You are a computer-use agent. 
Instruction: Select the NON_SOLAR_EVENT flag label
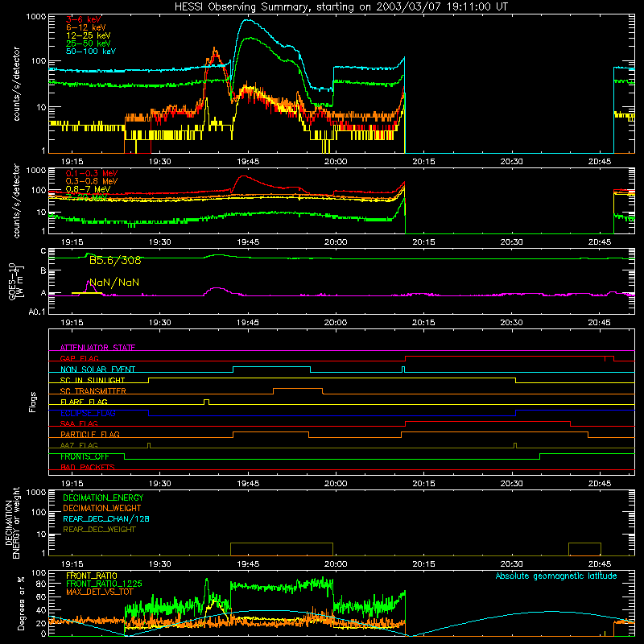97,369
